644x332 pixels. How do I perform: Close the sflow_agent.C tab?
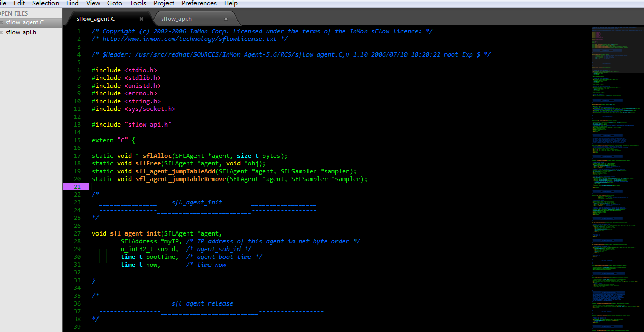pos(141,19)
